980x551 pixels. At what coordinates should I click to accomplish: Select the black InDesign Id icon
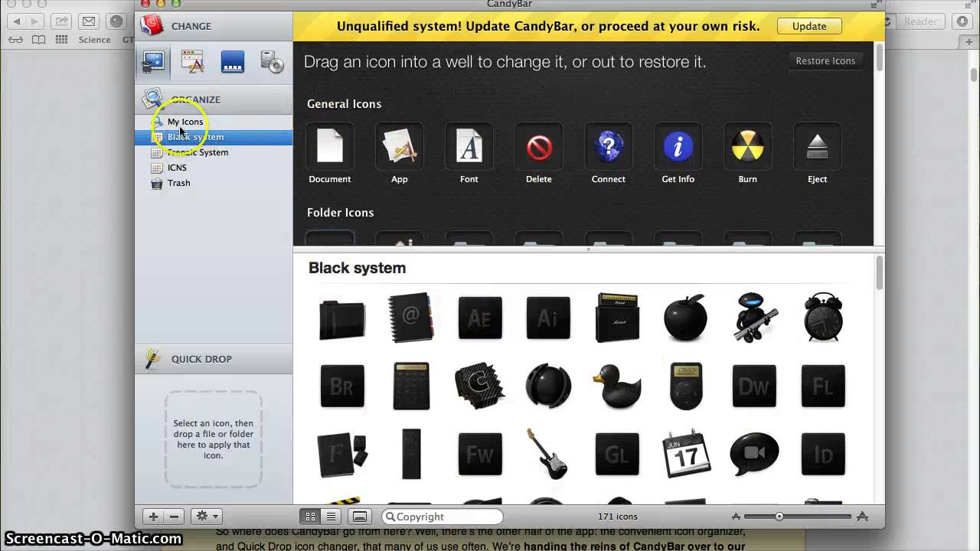(823, 455)
